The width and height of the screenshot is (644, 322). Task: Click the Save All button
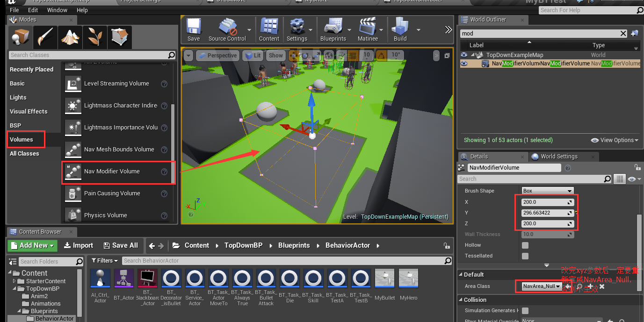click(x=121, y=245)
